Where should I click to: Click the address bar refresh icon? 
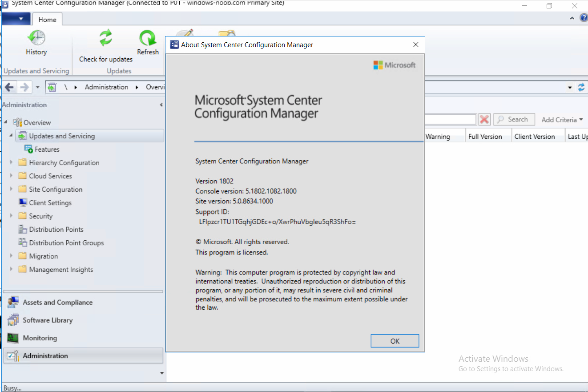[581, 87]
